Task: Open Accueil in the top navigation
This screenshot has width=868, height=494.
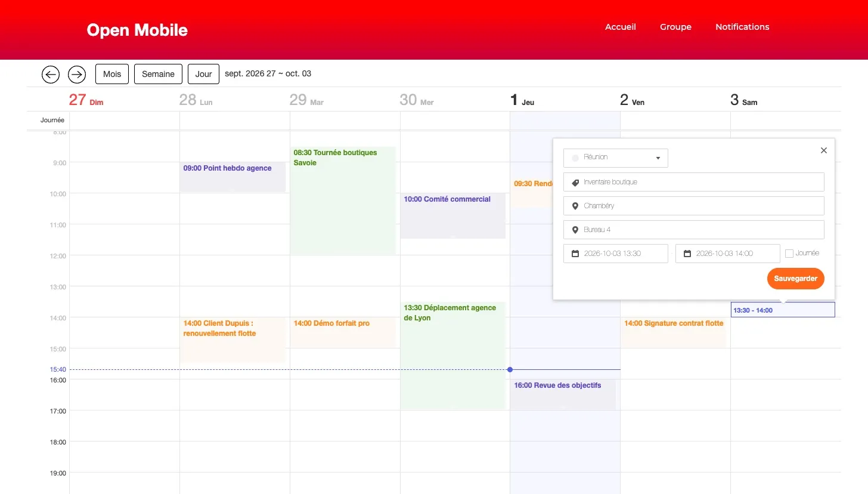Action: point(621,27)
